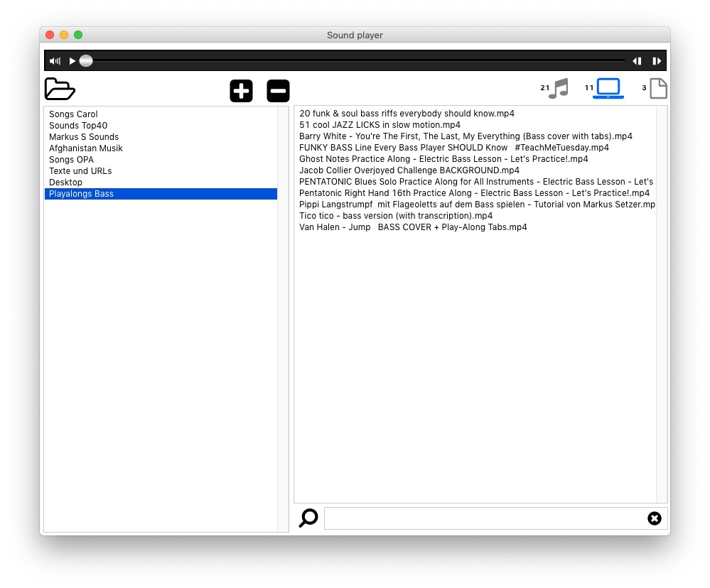Select the Songs OPA playlist
Viewport: 710px width, 588px height.
pos(161,160)
